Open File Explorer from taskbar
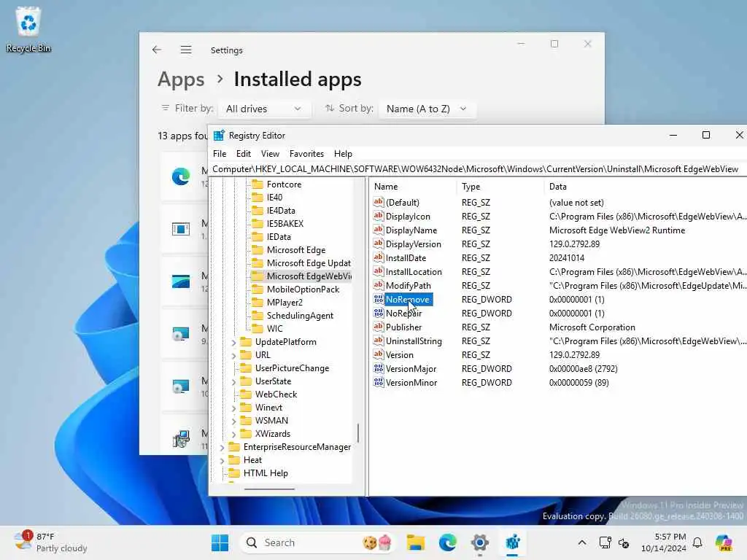Viewport: 747px width, 560px height. click(415, 542)
